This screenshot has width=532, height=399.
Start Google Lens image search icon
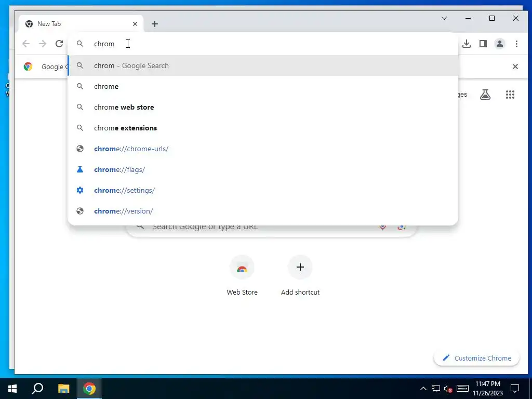click(x=402, y=228)
